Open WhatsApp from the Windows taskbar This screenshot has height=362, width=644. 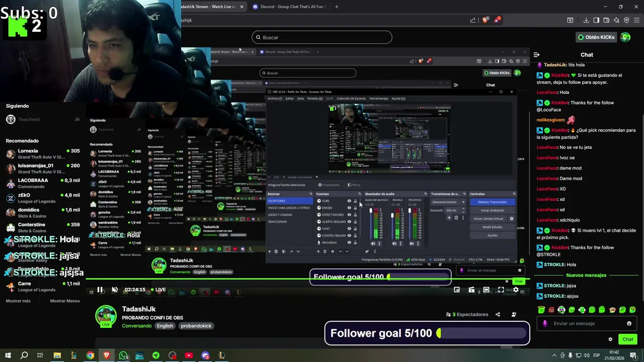(123, 355)
